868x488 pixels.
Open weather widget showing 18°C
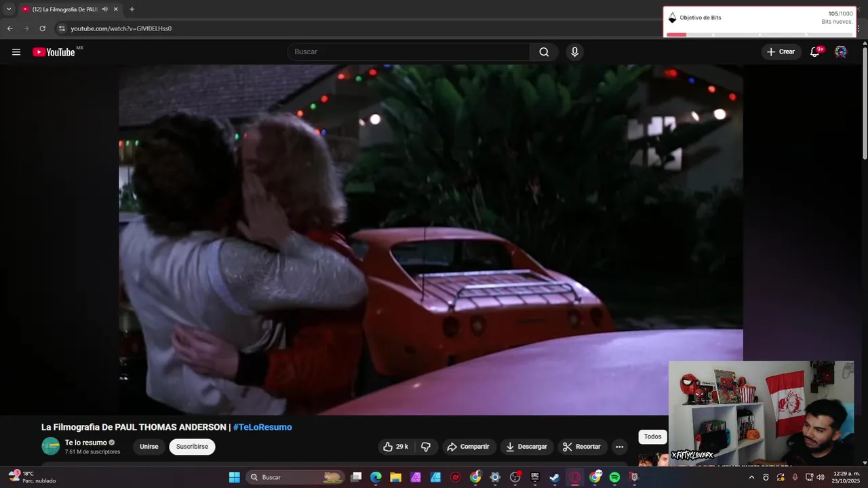(x=31, y=477)
